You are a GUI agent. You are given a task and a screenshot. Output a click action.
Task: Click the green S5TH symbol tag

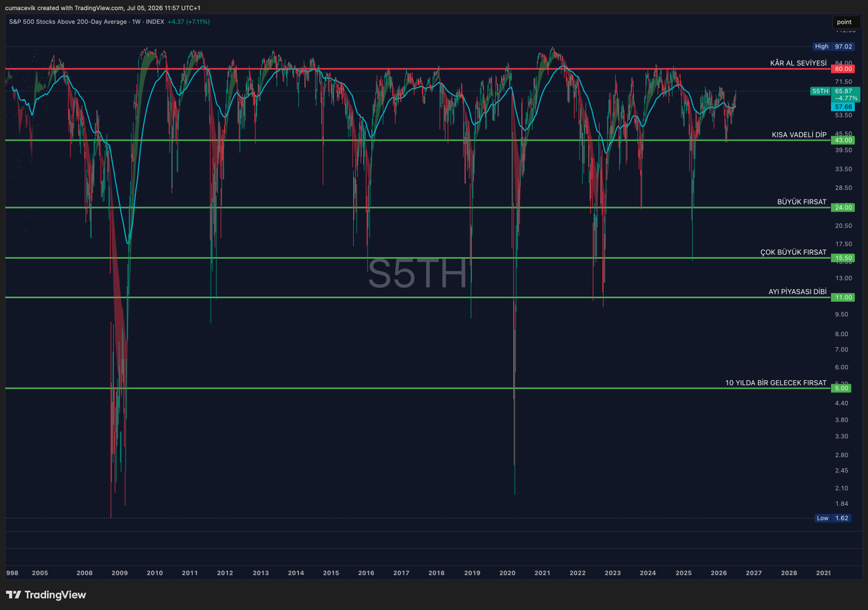[820, 91]
